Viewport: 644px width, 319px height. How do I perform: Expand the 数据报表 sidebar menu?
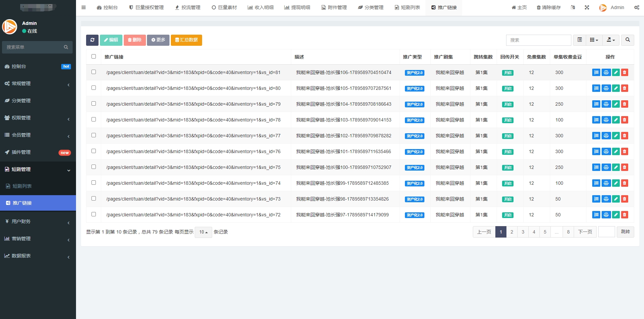[x=38, y=256]
